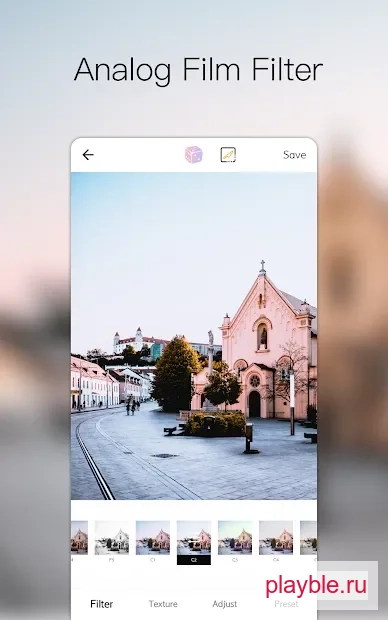Save the edited photo
The image size is (388, 620).
tap(295, 155)
